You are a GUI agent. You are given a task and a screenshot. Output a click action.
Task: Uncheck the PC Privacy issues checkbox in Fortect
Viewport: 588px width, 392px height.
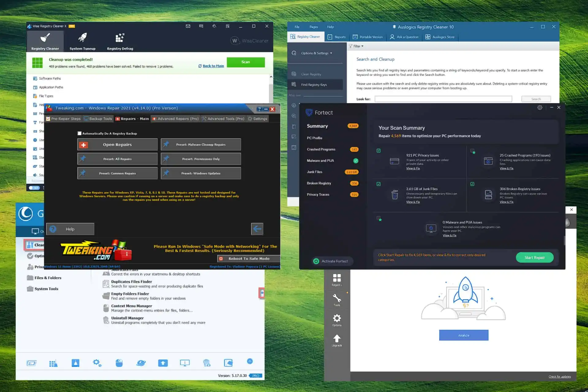(379, 151)
